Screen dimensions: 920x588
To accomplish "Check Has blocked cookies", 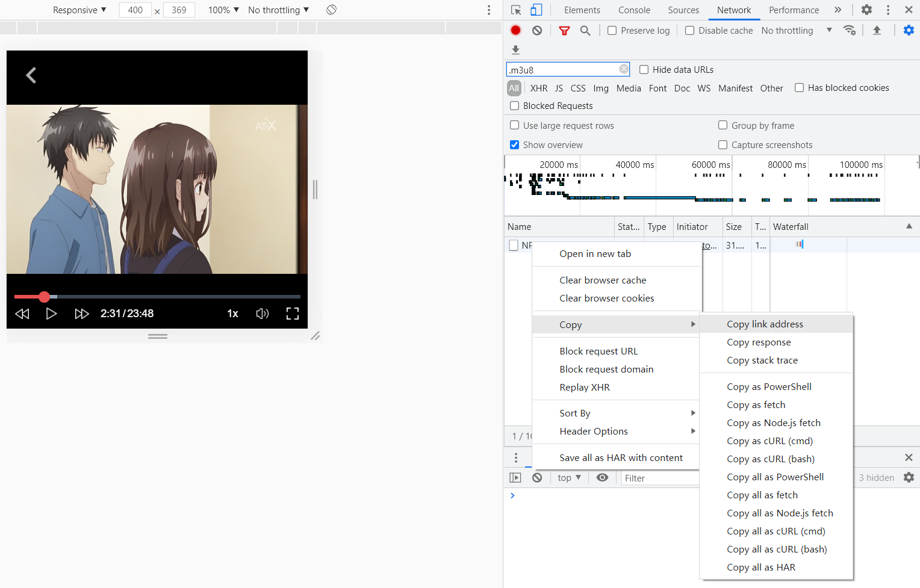I will [799, 87].
